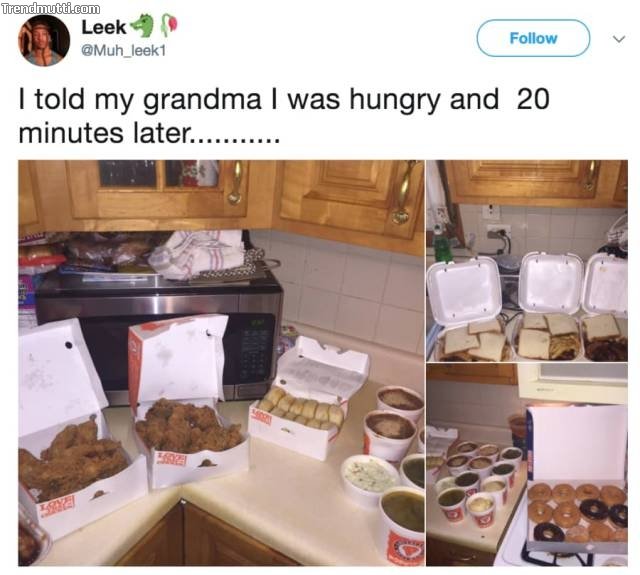Click the coleslaw cup on the counter
This screenshot has height=575, width=640.
pyautogui.click(x=370, y=480)
